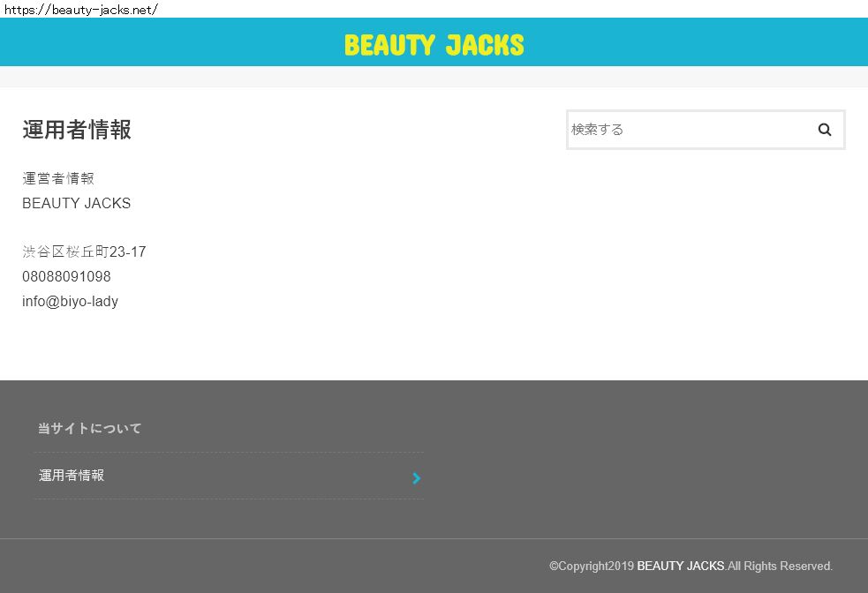The image size is (868, 593).
Task: Focus the 検索する search input field
Action: 685,130
